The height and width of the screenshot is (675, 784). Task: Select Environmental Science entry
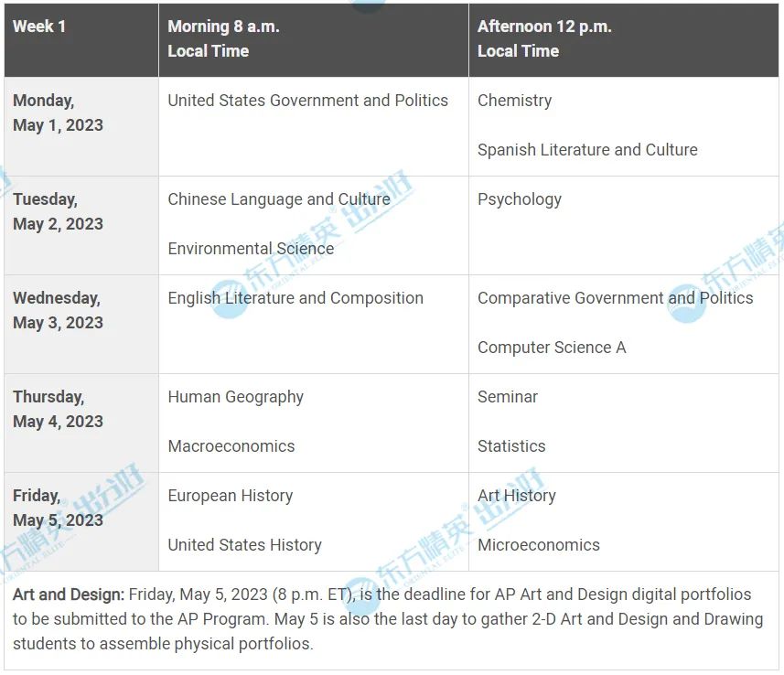click(x=251, y=249)
